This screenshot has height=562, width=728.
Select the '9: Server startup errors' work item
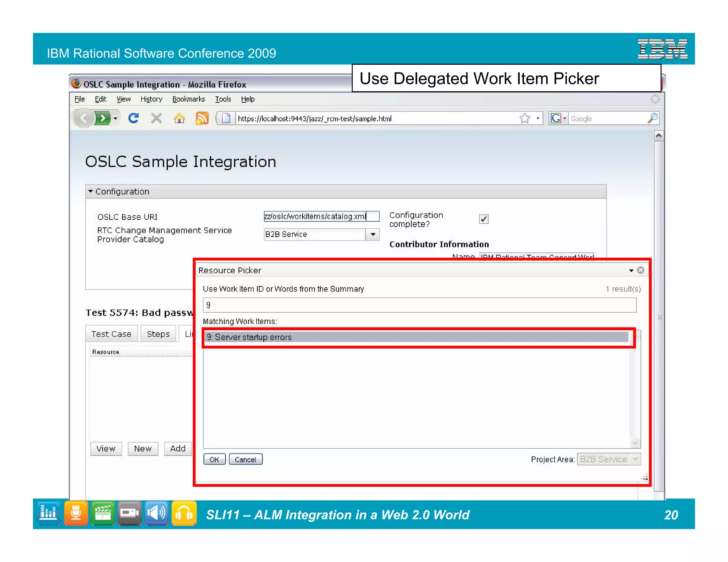(417, 337)
